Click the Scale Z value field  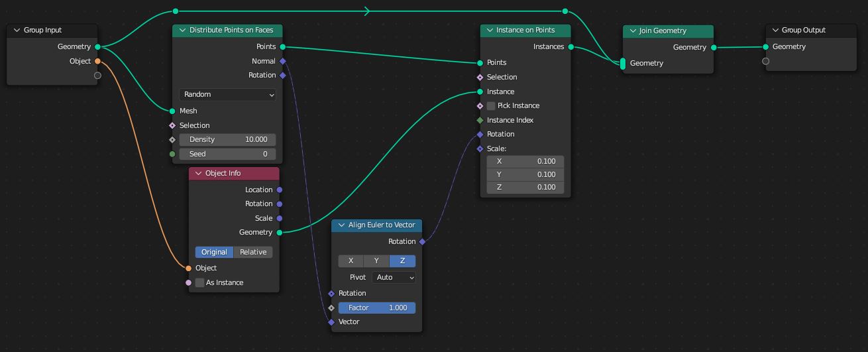pos(525,188)
